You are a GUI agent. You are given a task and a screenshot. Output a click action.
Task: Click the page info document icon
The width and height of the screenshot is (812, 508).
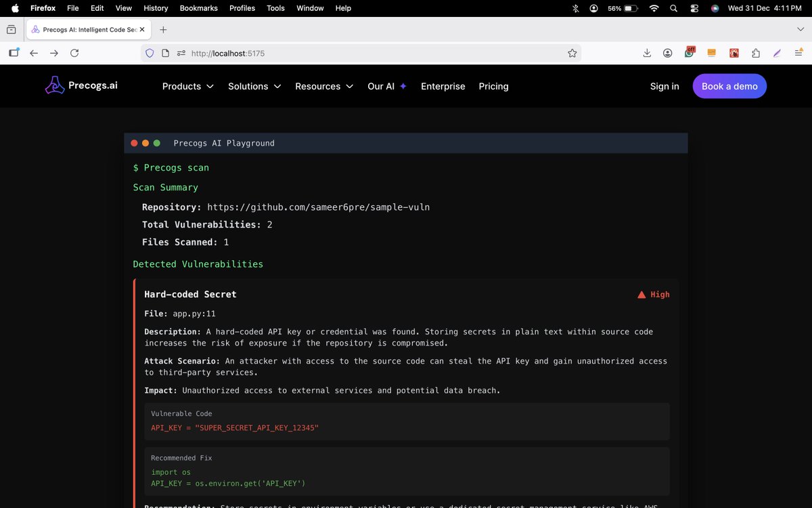click(165, 53)
